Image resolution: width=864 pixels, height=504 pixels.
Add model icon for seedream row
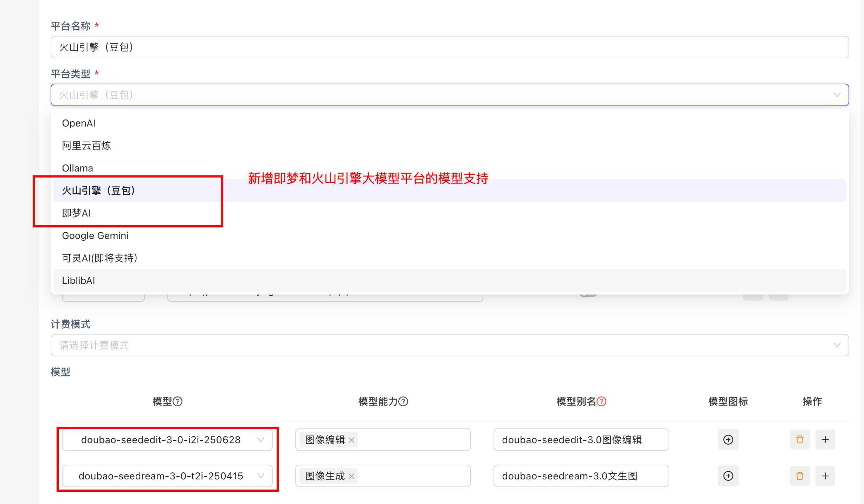pos(728,476)
